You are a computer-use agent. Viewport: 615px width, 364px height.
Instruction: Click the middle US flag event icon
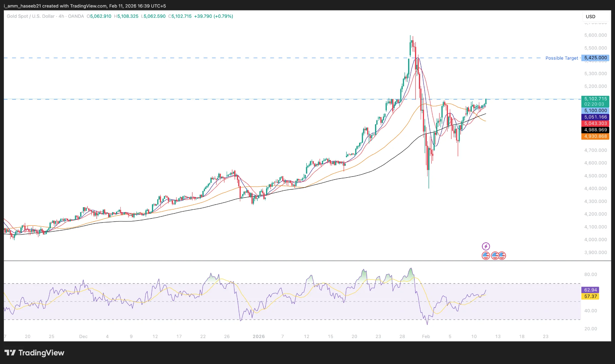pyautogui.click(x=495, y=256)
